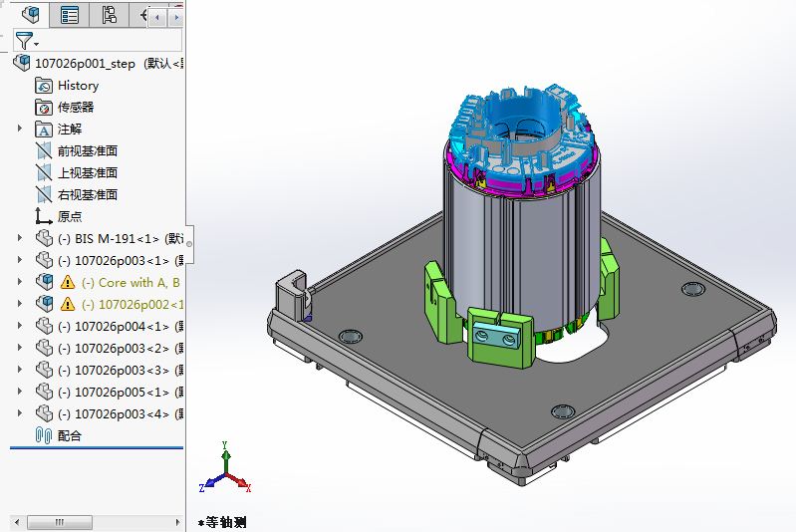Select the 107026p005<1> label

click(x=114, y=392)
